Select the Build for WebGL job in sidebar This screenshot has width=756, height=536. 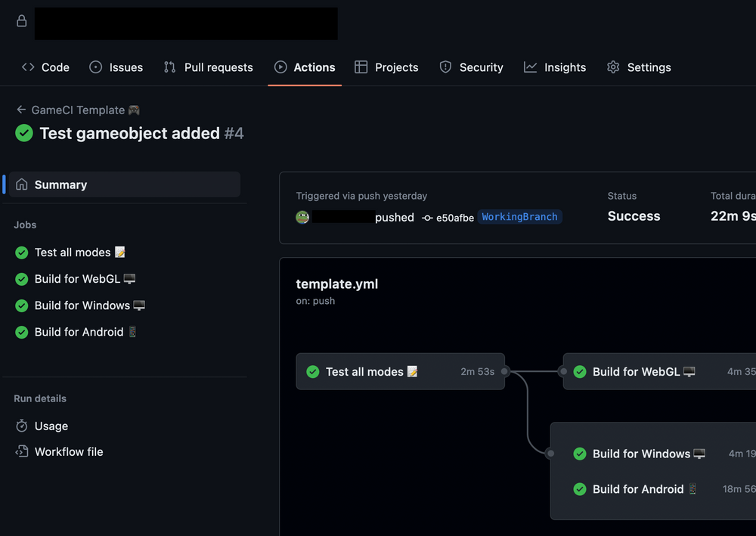coord(76,279)
